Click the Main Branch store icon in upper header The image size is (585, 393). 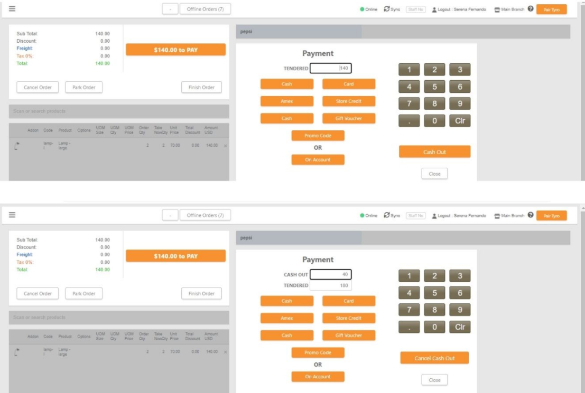point(497,10)
